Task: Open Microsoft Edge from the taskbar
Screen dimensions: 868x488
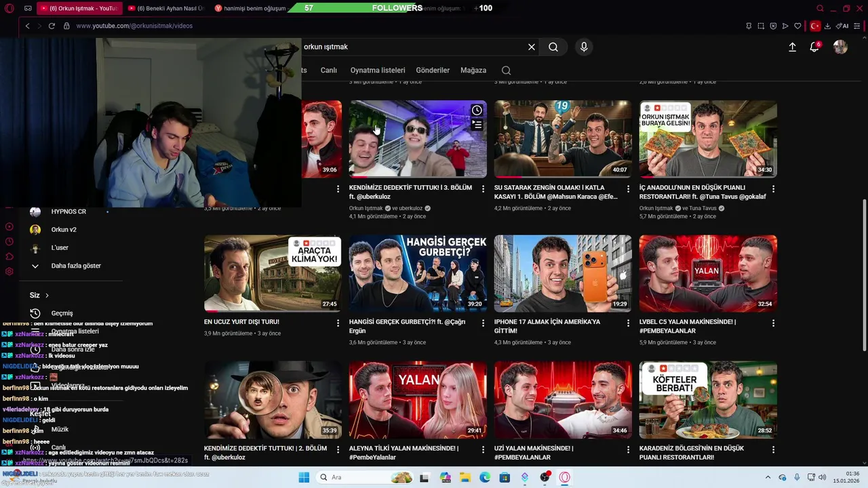Action: tap(485, 477)
